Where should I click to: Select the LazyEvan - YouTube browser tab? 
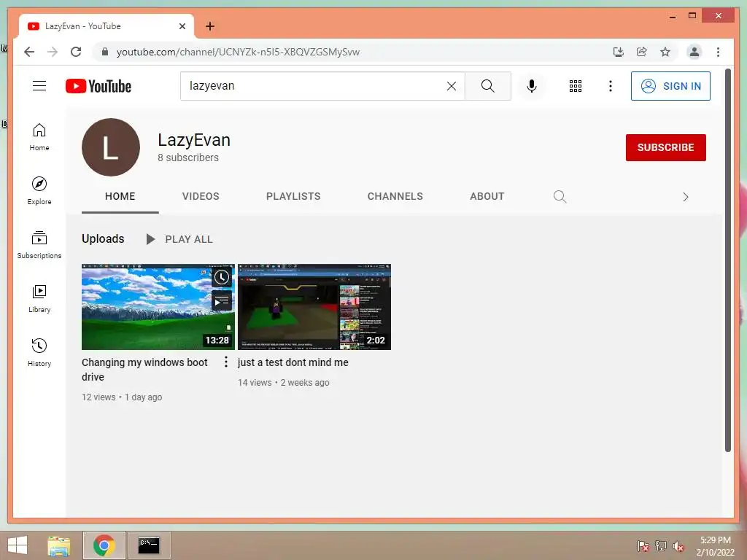tap(107, 26)
